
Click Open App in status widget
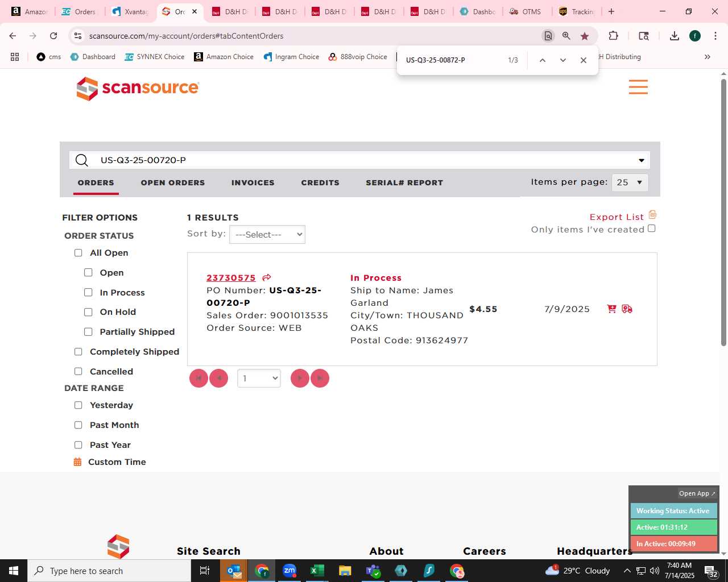697,493
